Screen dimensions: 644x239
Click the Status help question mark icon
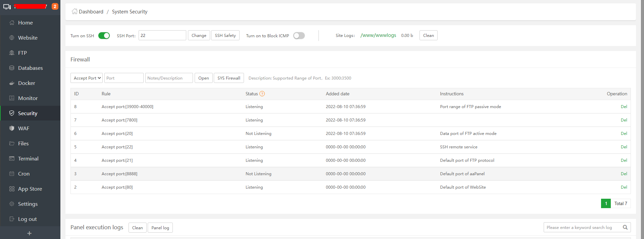262,94
